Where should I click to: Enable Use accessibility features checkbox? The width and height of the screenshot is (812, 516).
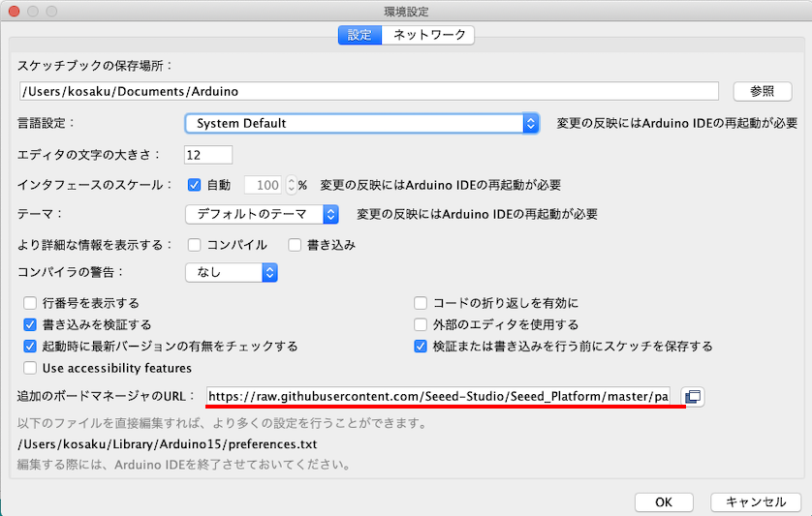[30, 368]
